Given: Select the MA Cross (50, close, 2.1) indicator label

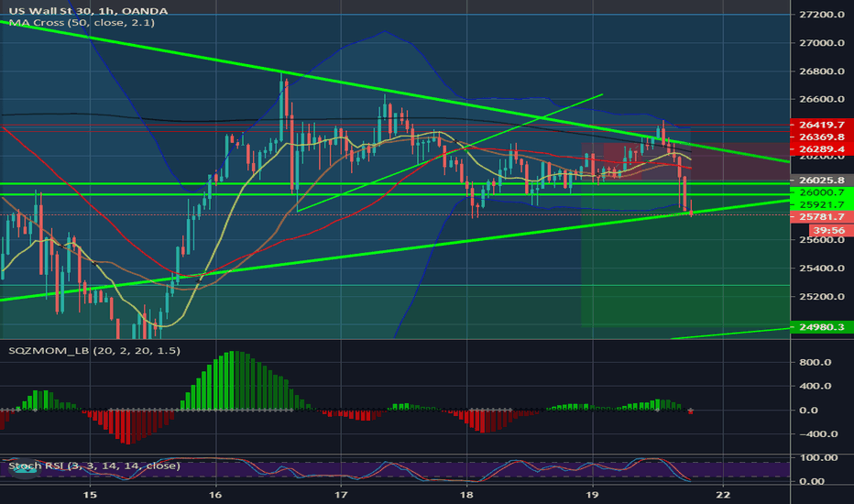Looking at the screenshot, I should (82, 22).
